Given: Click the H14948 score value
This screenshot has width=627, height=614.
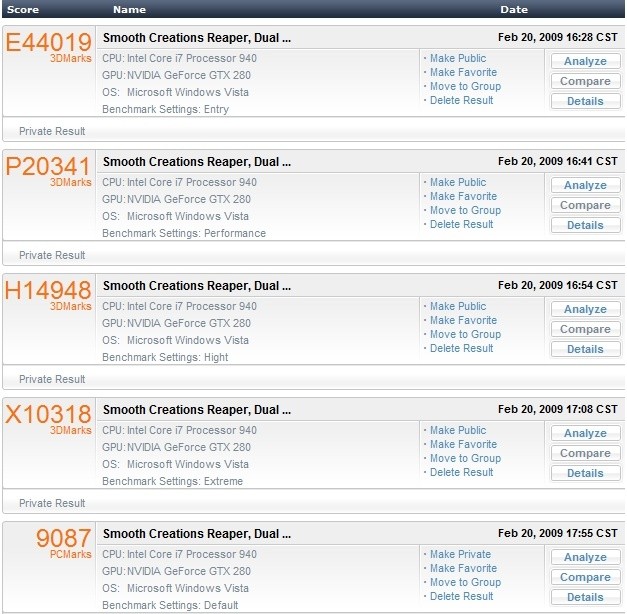Looking at the screenshot, I should 48,290.
